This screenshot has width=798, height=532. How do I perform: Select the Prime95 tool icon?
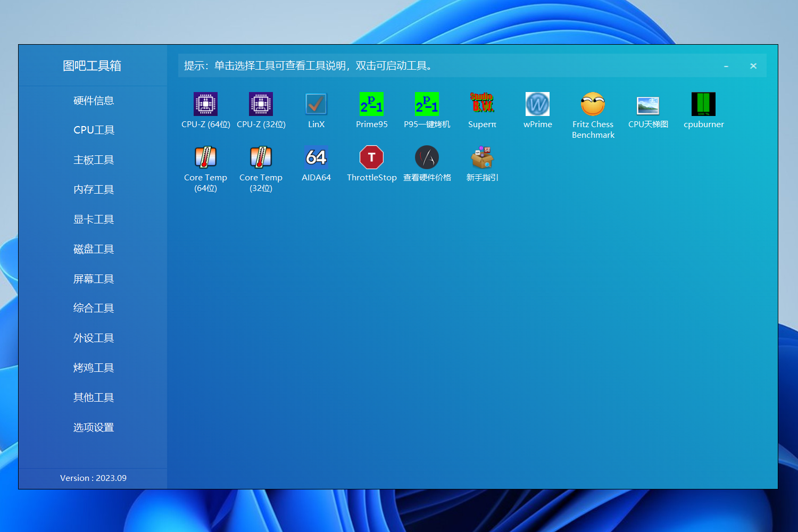[x=371, y=104]
